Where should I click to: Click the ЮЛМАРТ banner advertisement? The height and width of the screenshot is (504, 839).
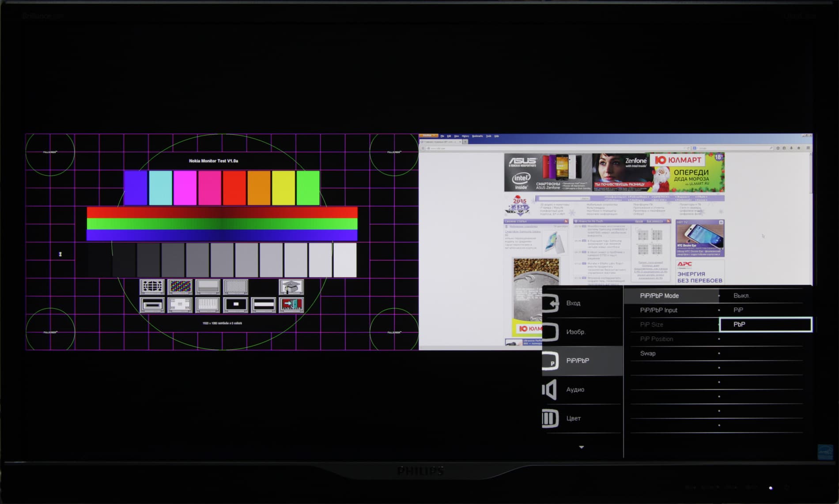pos(687,173)
